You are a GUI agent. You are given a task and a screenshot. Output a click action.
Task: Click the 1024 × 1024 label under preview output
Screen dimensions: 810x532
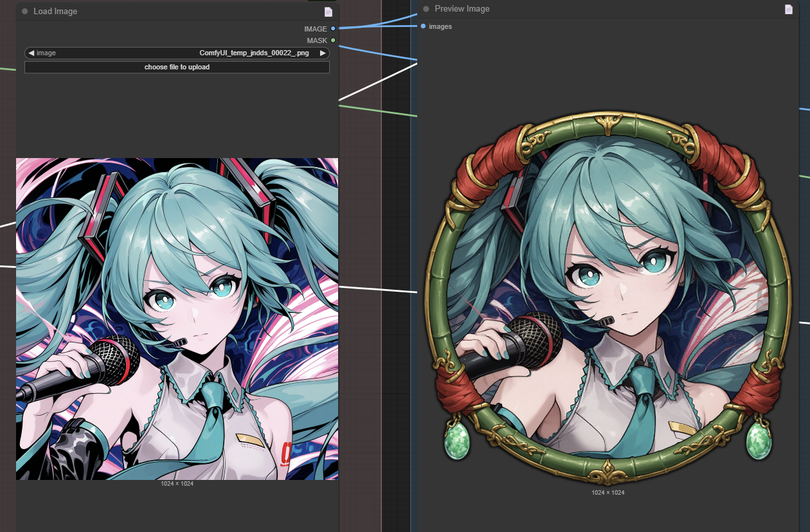click(x=607, y=493)
